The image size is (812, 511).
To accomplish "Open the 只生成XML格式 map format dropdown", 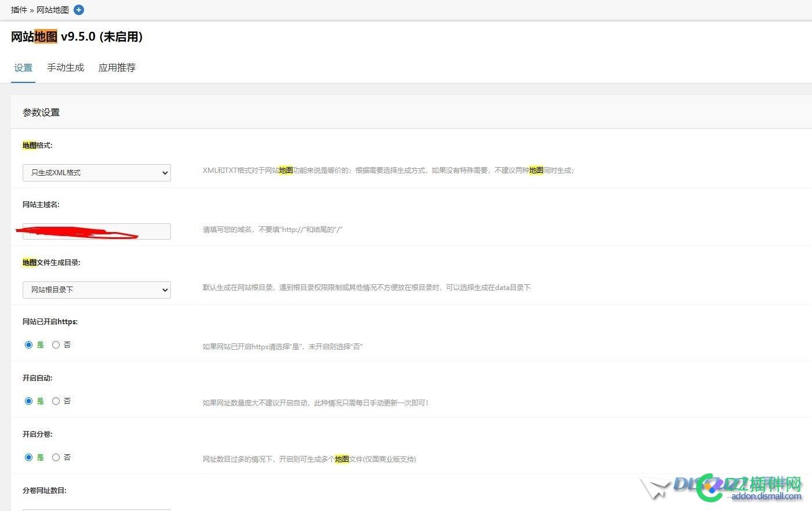I will (x=97, y=173).
